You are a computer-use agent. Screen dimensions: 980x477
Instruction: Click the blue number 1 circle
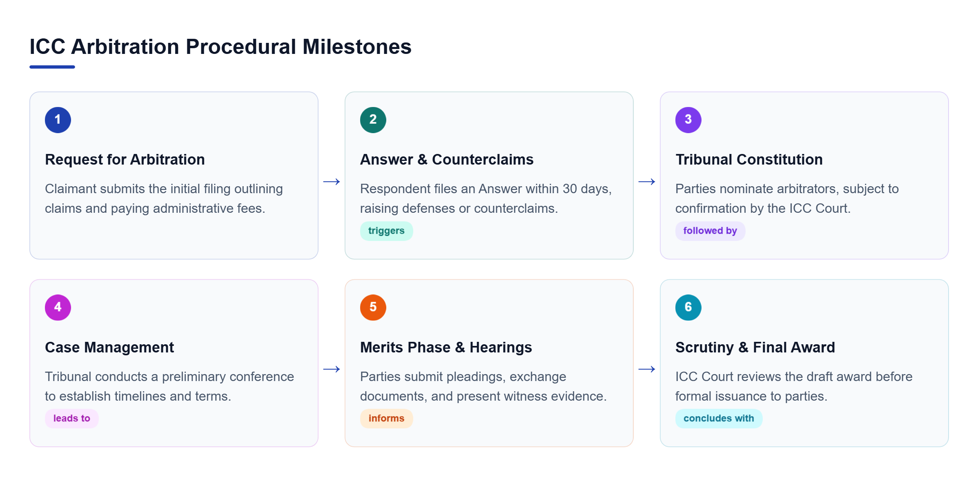click(58, 120)
